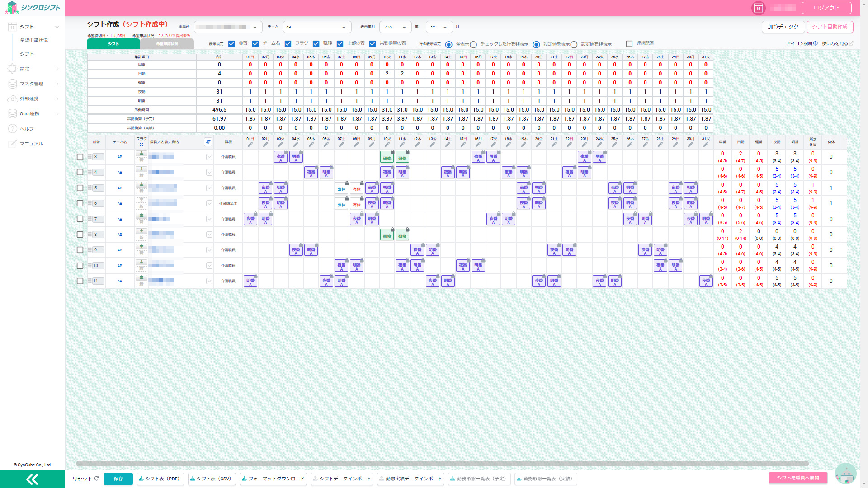Open row 11 staff dropdown arrow

point(209,281)
